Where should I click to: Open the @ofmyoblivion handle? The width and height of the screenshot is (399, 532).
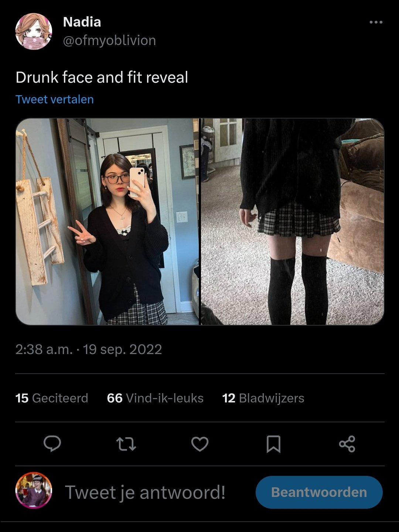tap(109, 40)
